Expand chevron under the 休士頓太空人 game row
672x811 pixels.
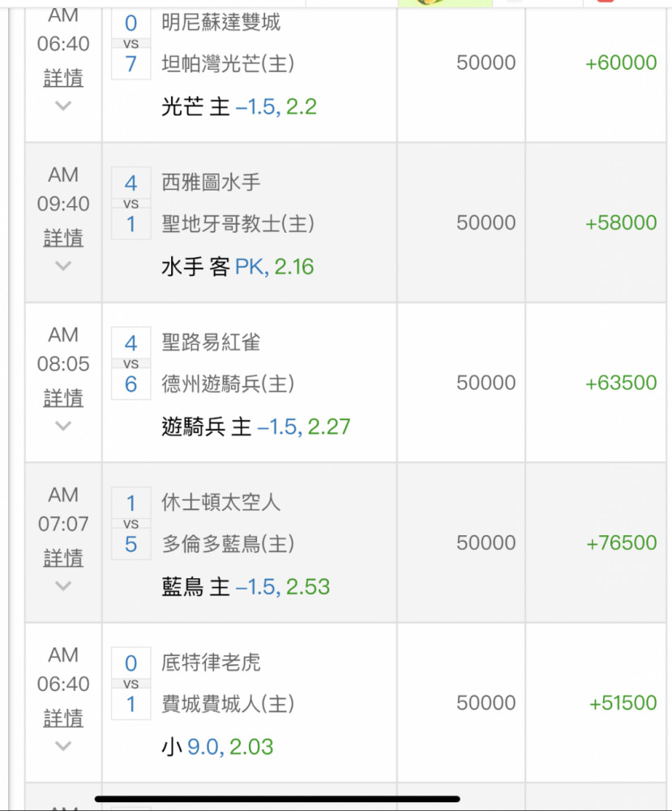63,585
